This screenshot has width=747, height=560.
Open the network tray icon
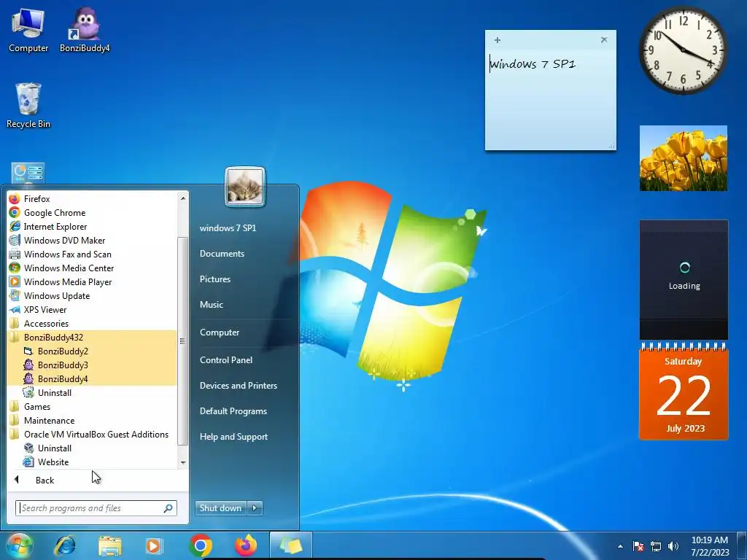[x=656, y=547]
